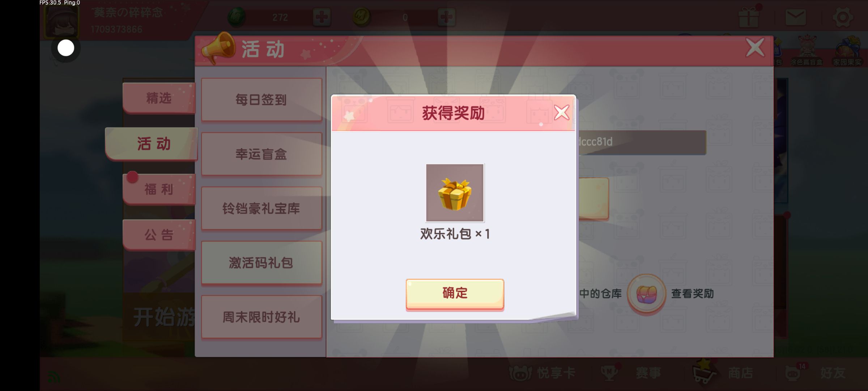Close the 获得奖励 reward popup
Viewport: 868px width, 391px height.
(x=561, y=113)
